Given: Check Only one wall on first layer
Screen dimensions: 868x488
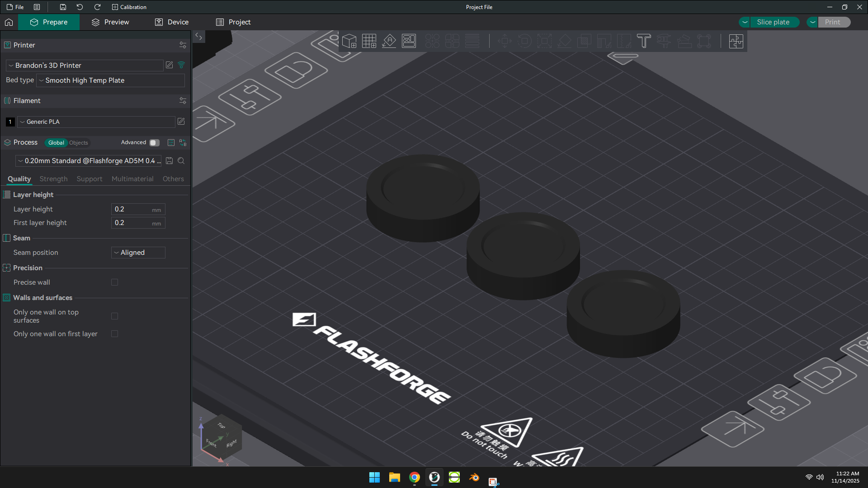Looking at the screenshot, I should [114, 334].
